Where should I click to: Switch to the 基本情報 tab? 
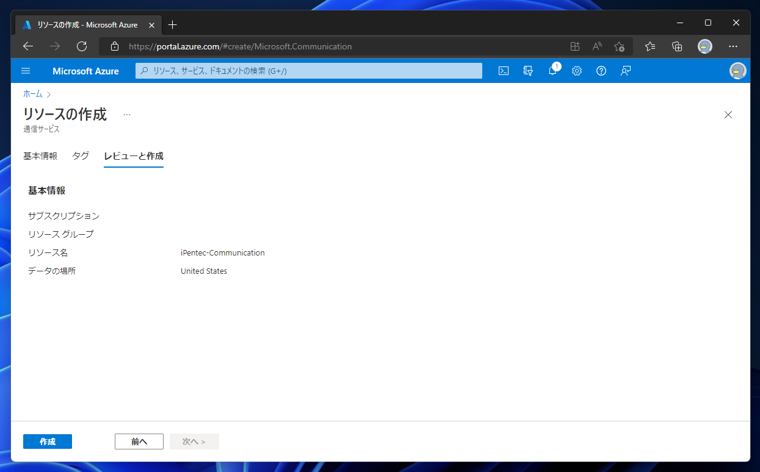pyautogui.click(x=40, y=156)
